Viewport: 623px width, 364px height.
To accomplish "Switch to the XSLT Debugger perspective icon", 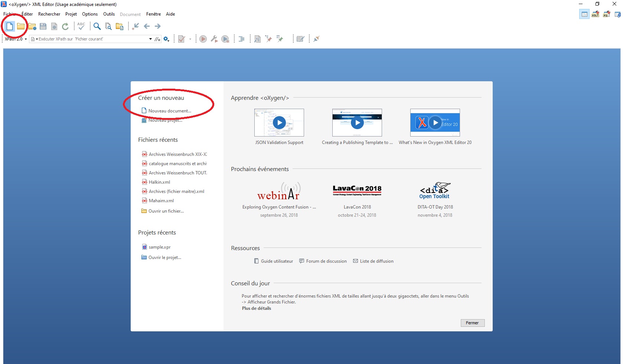I will click(x=596, y=14).
